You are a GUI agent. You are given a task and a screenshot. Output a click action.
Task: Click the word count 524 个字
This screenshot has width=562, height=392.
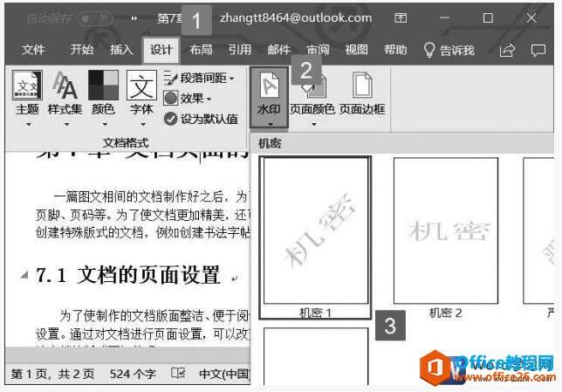tap(133, 374)
